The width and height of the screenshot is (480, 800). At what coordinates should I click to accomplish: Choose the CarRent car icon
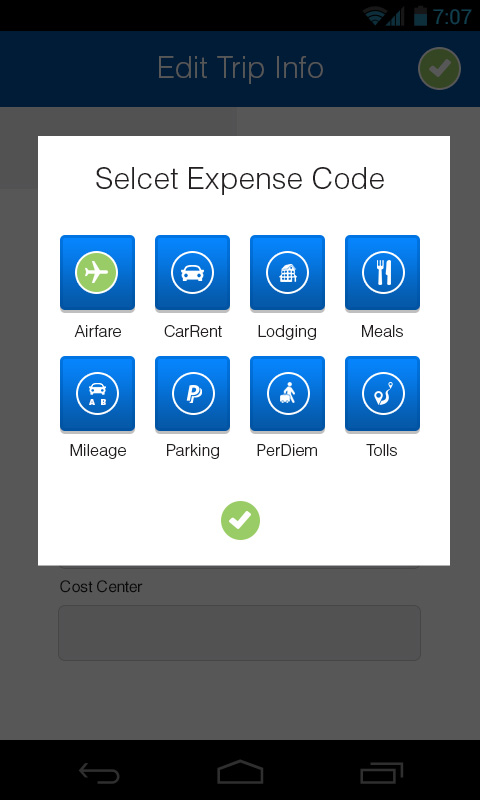[192, 273]
